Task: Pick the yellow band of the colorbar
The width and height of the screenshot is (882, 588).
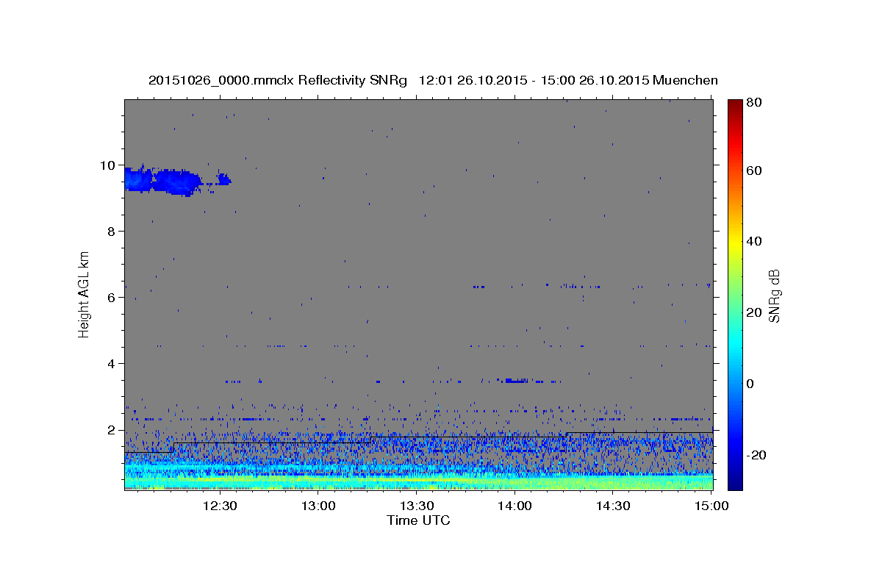Action: [x=734, y=243]
